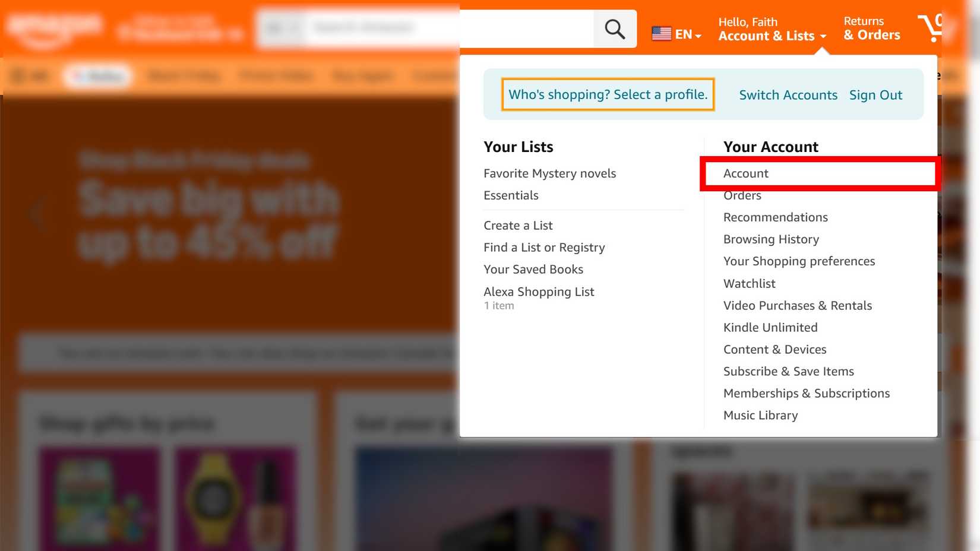Open Alexa Shopping List

click(x=538, y=292)
